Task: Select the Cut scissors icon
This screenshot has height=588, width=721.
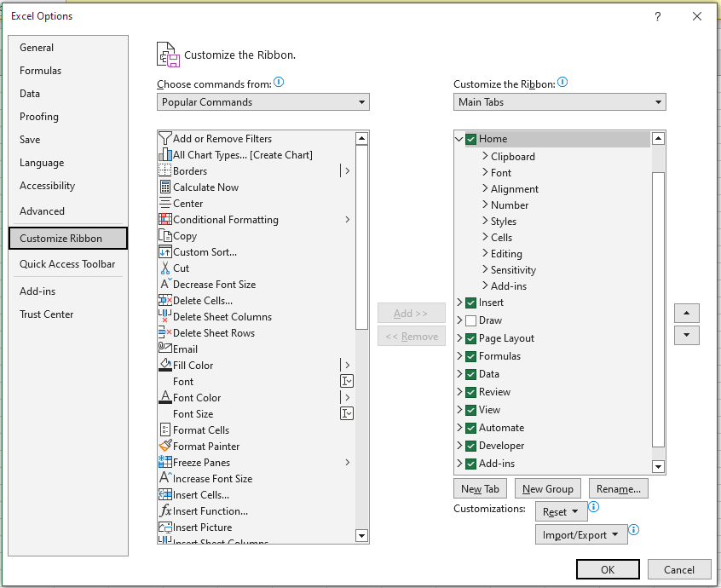Action: [x=165, y=268]
